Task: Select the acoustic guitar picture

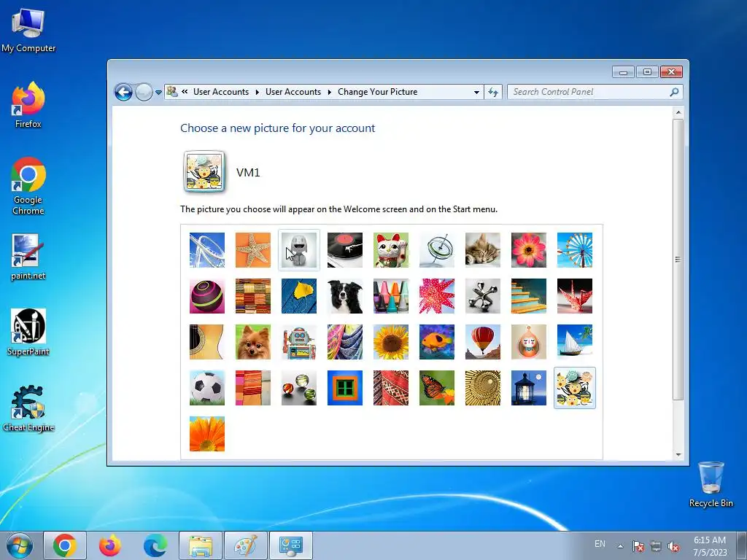Action: tap(206, 342)
